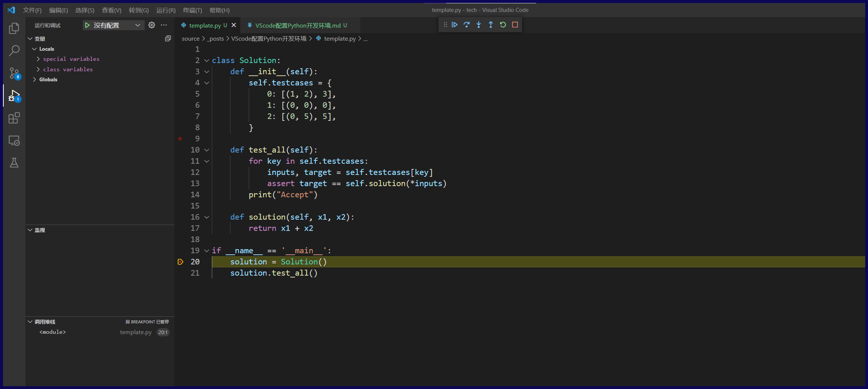The height and width of the screenshot is (389, 868).
Task: Open the Search view in activity bar
Action: point(14,50)
